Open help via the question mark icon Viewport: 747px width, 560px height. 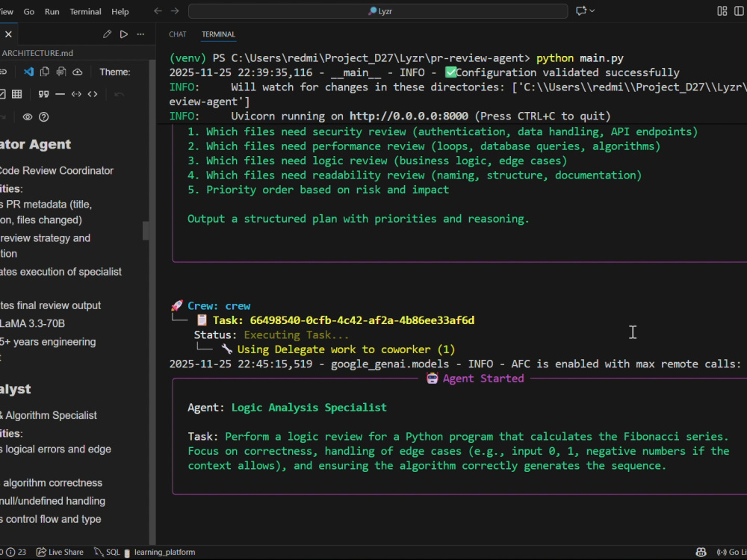click(x=44, y=117)
